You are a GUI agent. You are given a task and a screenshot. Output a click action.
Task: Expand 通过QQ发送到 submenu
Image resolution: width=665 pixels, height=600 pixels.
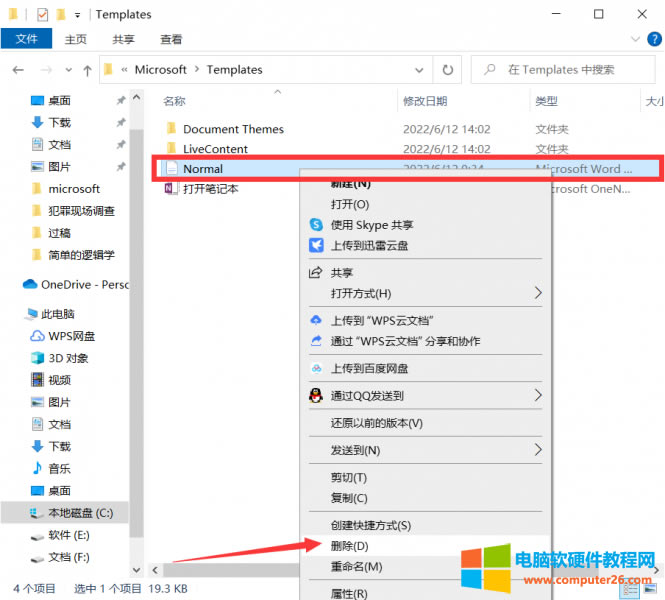pyautogui.click(x=425, y=396)
